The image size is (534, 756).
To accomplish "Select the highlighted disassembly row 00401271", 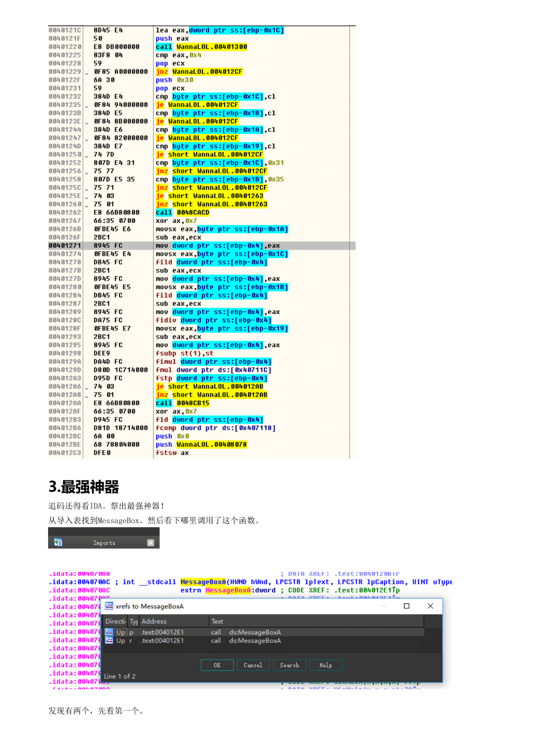I will click(x=202, y=246).
